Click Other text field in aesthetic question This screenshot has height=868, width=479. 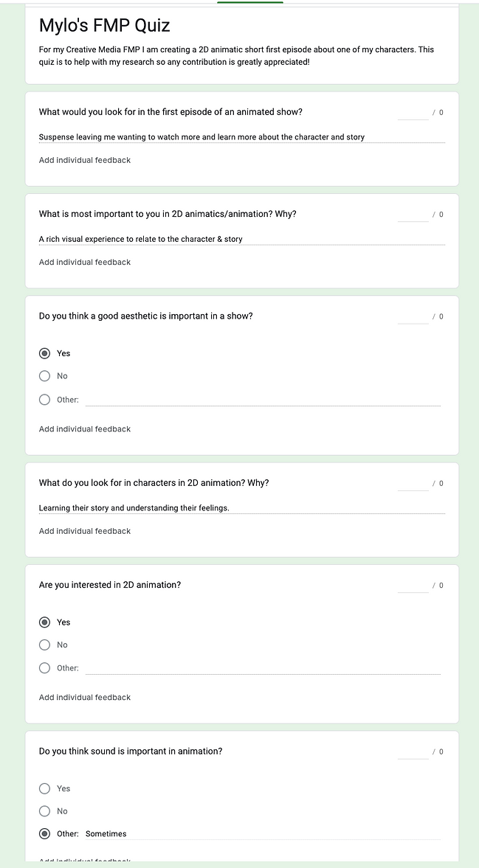[263, 400]
